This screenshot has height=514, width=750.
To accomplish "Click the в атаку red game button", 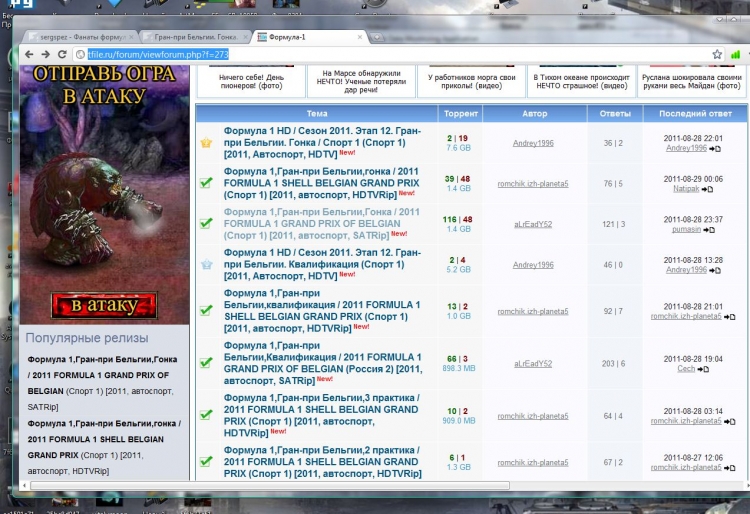I will coord(104,305).
